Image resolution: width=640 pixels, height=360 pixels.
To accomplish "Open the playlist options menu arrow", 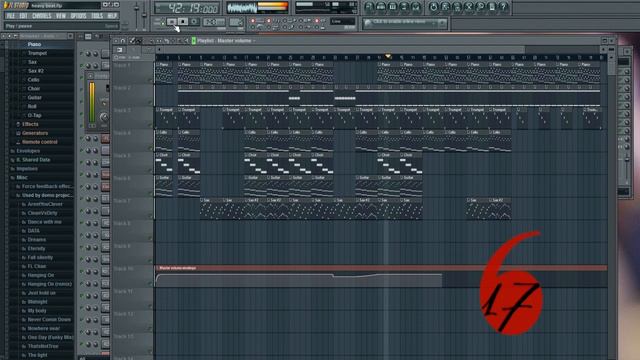I will tap(116, 41).
